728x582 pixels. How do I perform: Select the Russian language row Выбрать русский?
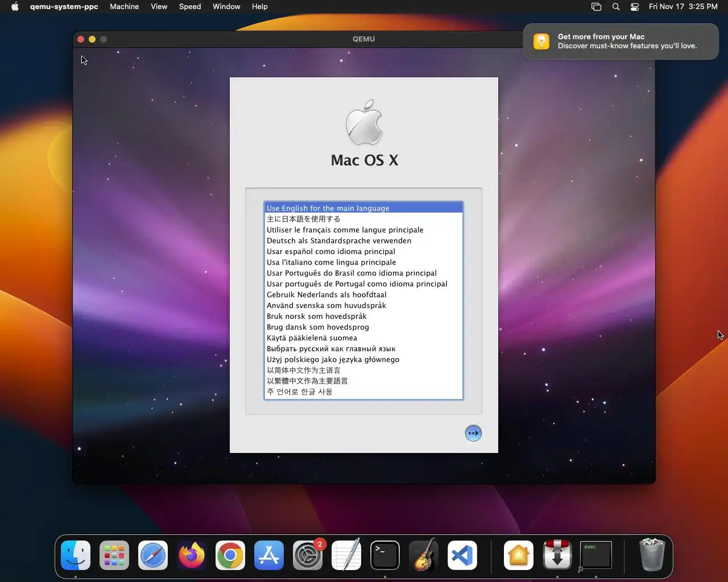(363, 348)
